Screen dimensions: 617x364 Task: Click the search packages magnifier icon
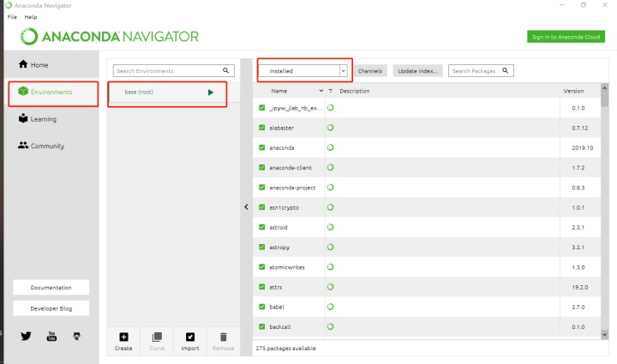tap(506, 70)
